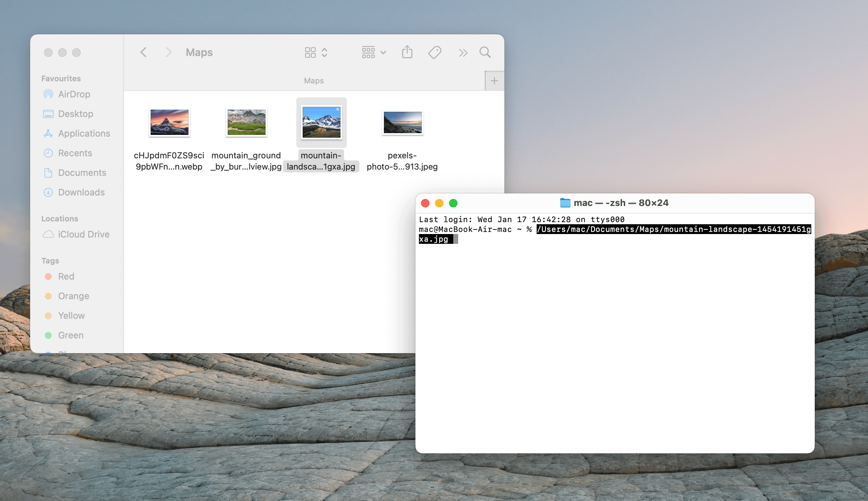Toggle Green tag in sidebar Tags section
Image resolution: width=868 pixels, height=501 pixels.
click(70, 334)
